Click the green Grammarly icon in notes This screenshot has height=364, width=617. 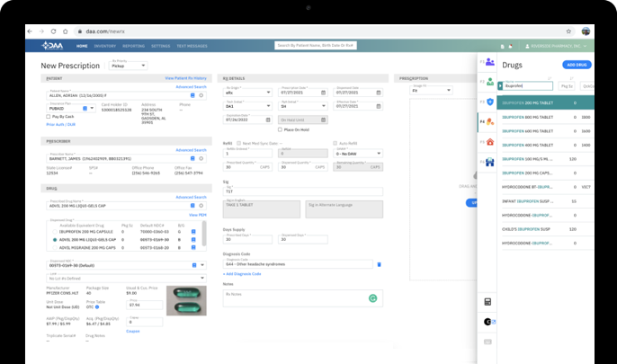[372, 297]
